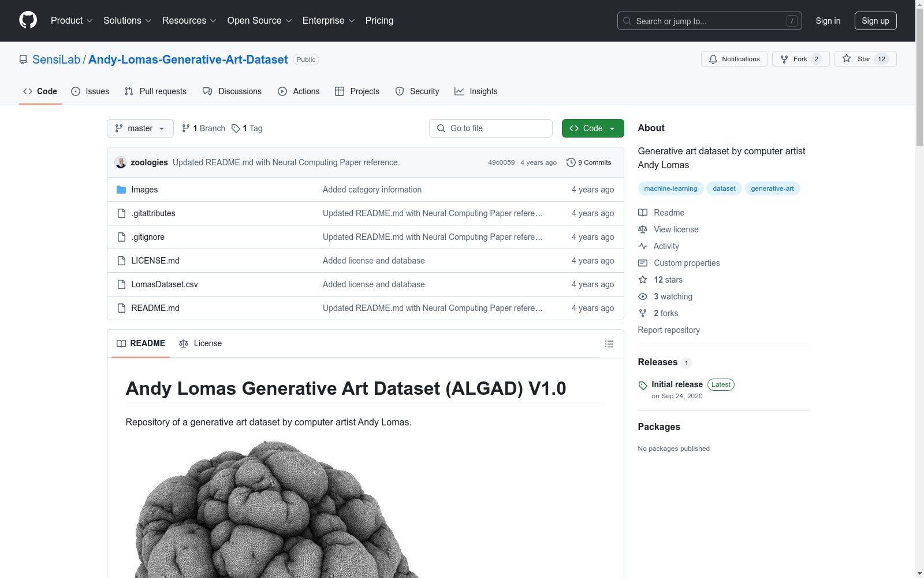The width and height of the screenshot is (924, 578).
Task: Click the GitHub logo icon
Action: 28,20
